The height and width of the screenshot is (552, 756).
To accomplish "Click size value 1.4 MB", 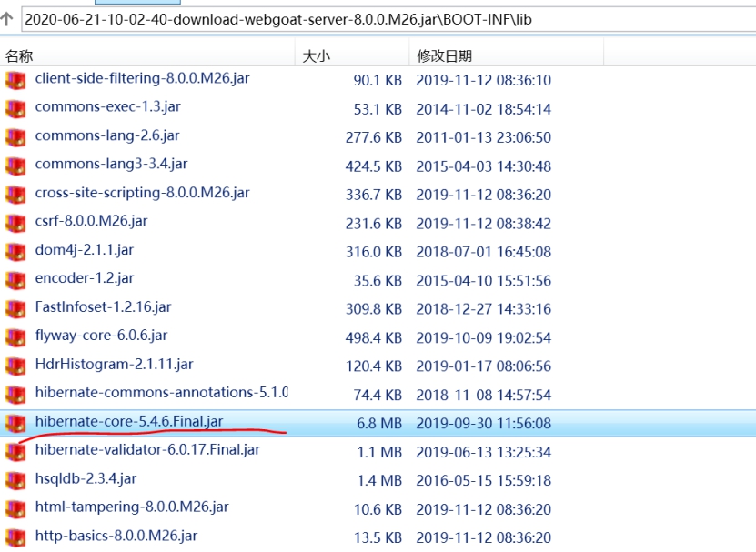I will (379, 481).
